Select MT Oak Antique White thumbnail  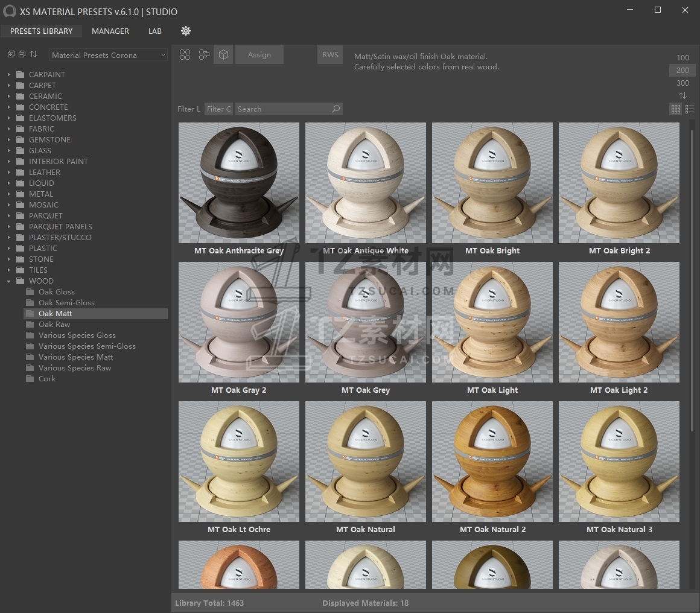pyautogui.click(x=366, y=183)
